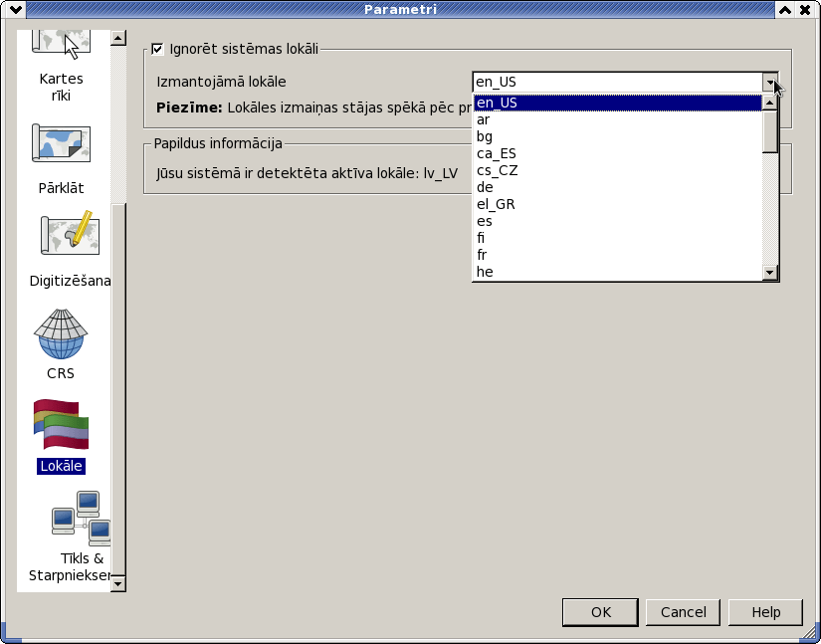Click the locale list scroll-up arrow
This screenshot has height=644, width=821.
(x=769, y=103)
